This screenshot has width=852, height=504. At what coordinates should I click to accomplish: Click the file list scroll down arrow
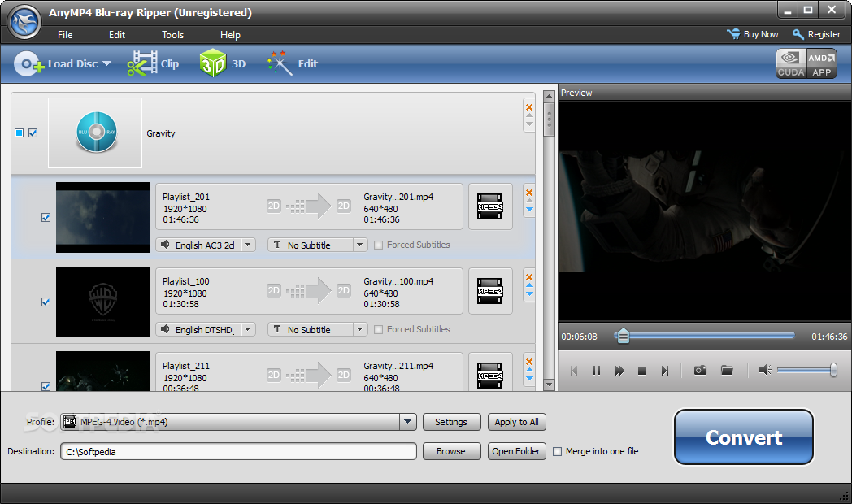click(x=549, y=385)
